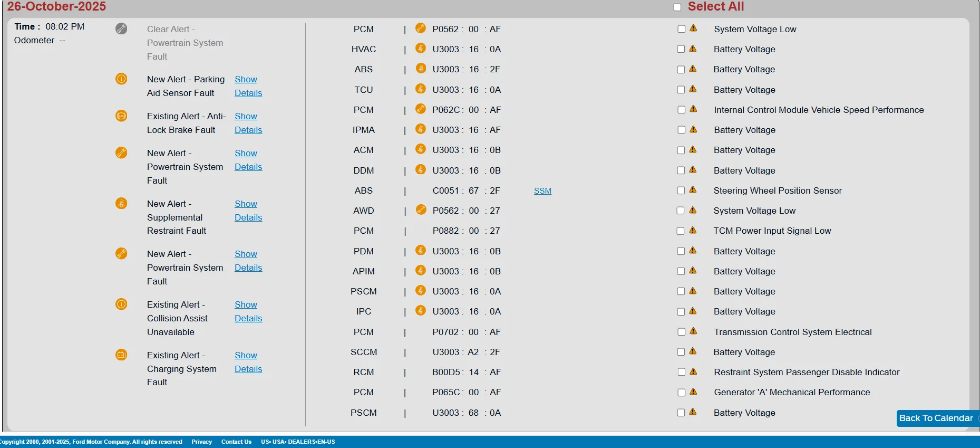The image size is (980, 448).
Task: Click the Charging System Fault battery icon
Action: point(121,355)
